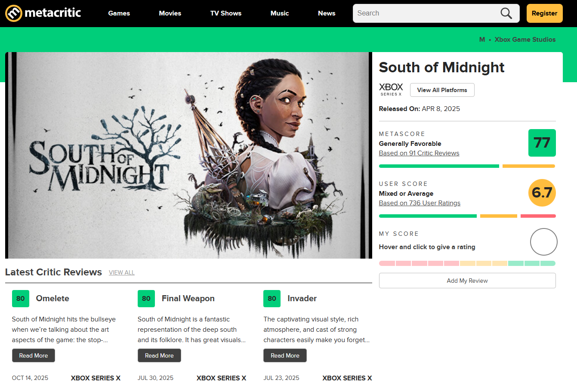Click the Metascore distribution bar

pyautogui.click(x=467, y=166)
